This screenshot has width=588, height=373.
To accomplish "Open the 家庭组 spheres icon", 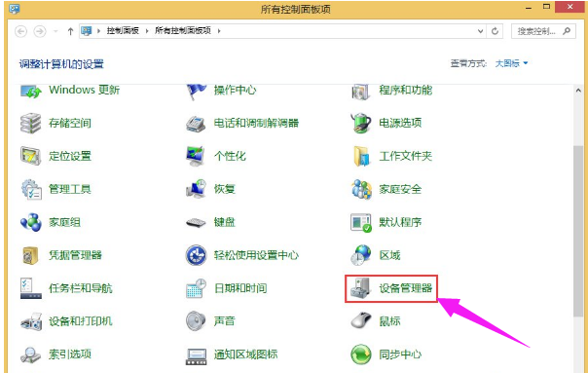I will pyautogui.click(x=31, y=222).
